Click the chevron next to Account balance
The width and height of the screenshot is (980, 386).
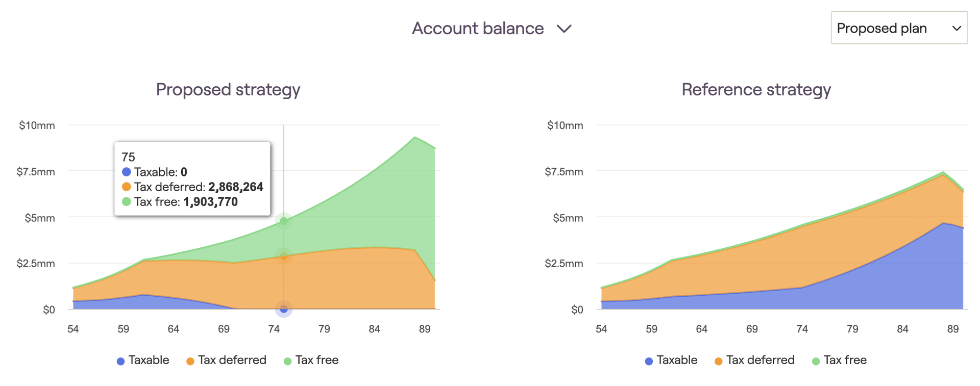(x=564, y=29)
